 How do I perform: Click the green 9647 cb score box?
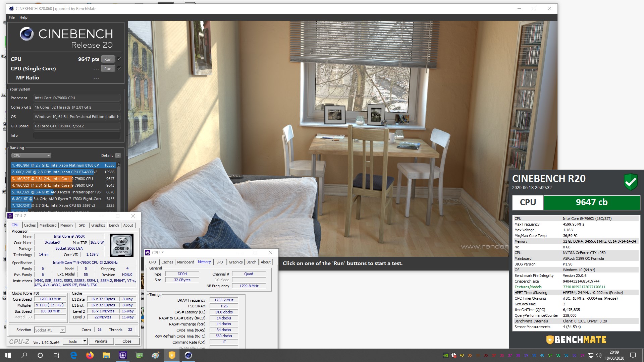point(592,202)
